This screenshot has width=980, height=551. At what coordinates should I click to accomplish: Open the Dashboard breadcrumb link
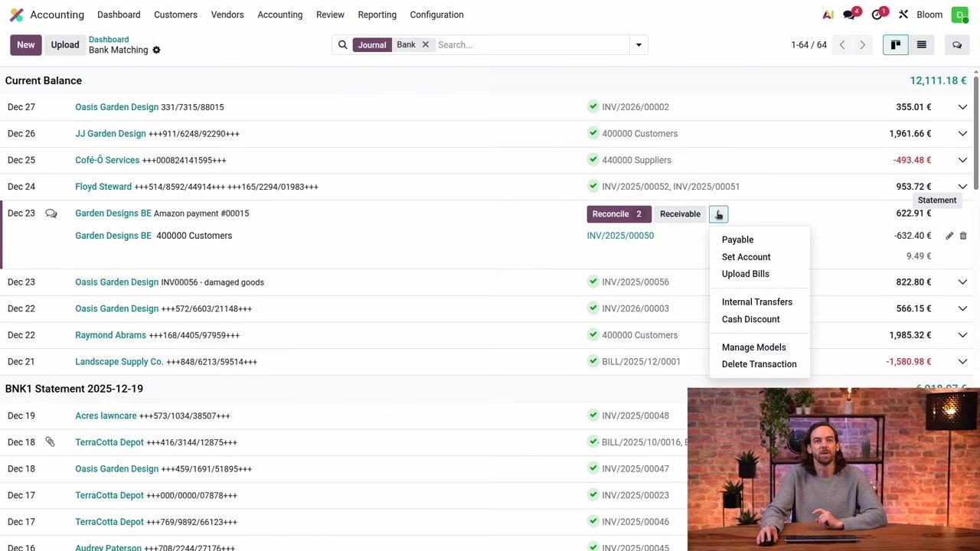click(x=109, y=40)
